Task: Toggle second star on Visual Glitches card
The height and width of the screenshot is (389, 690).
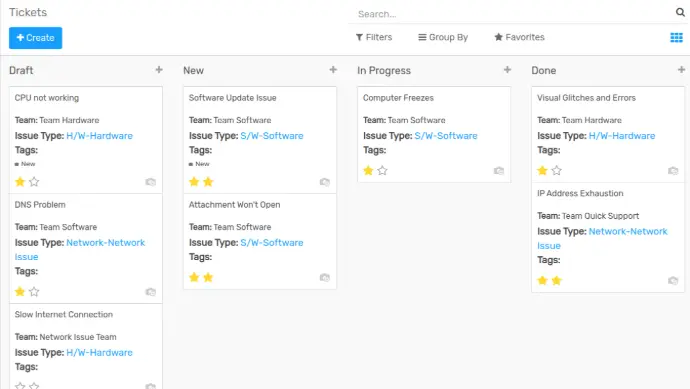Action: point(557,171)
